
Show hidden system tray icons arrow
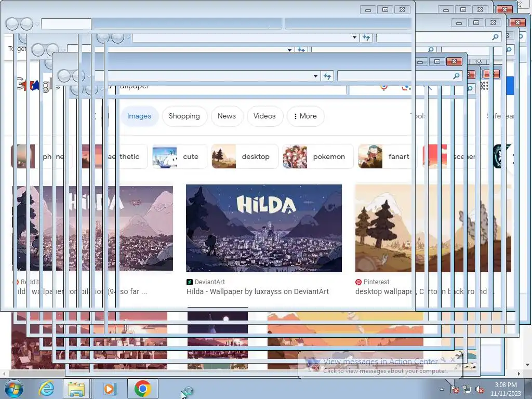coord(442,389)
